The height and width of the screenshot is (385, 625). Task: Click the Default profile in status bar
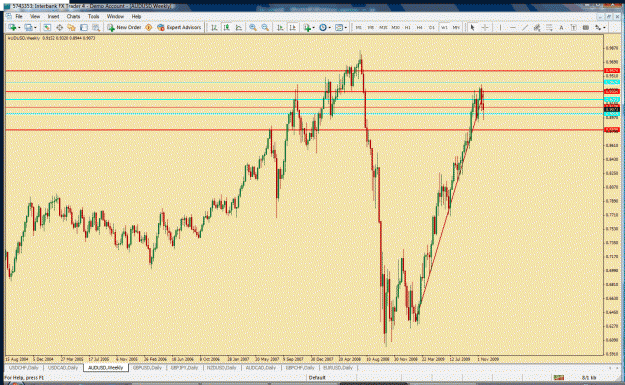(x=317, y=377)
